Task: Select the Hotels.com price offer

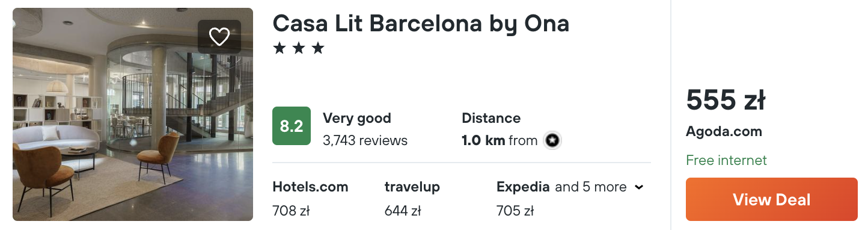Action: (310, 199)
